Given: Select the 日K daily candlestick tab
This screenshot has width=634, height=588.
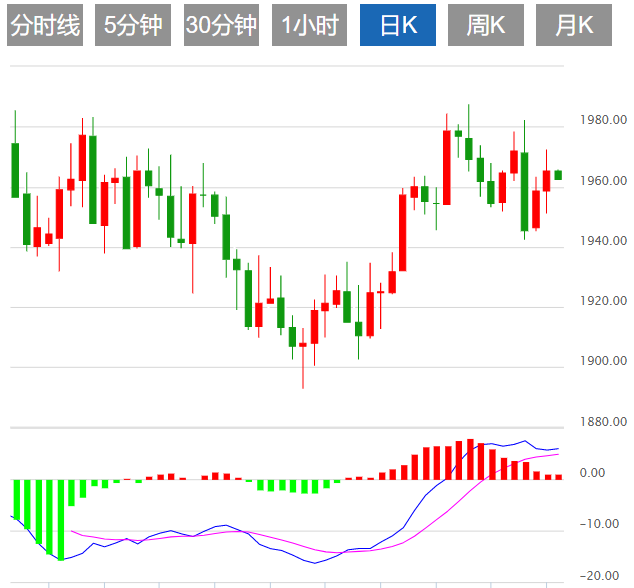Looking at the screenshot, I should pos(398,25).
